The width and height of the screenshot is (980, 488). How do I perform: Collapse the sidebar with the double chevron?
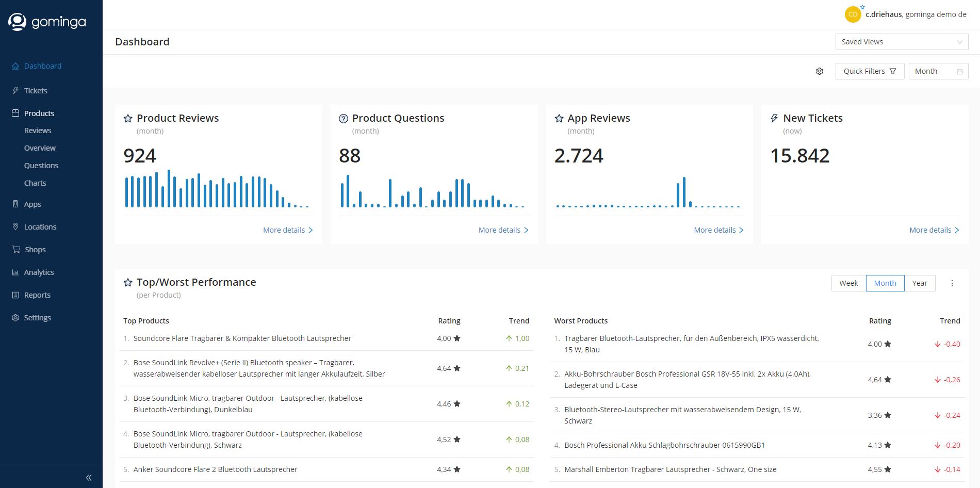(88, 477)
